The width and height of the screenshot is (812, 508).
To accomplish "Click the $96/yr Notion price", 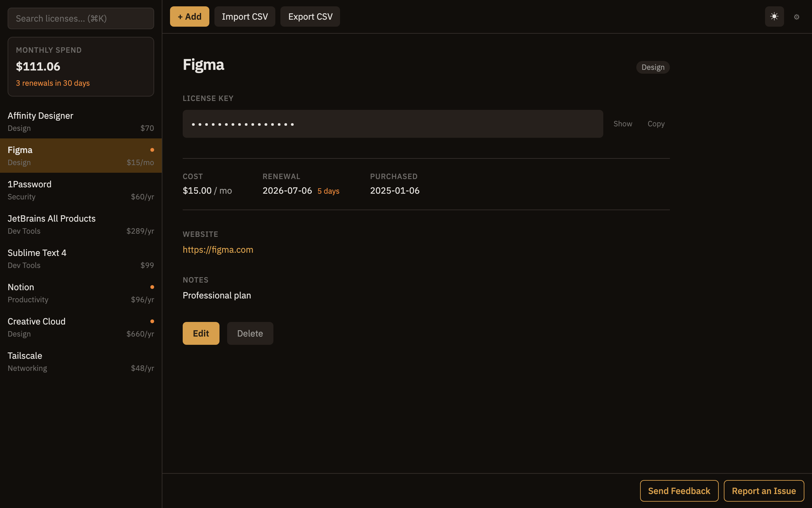I will click(x=142, y=299).
